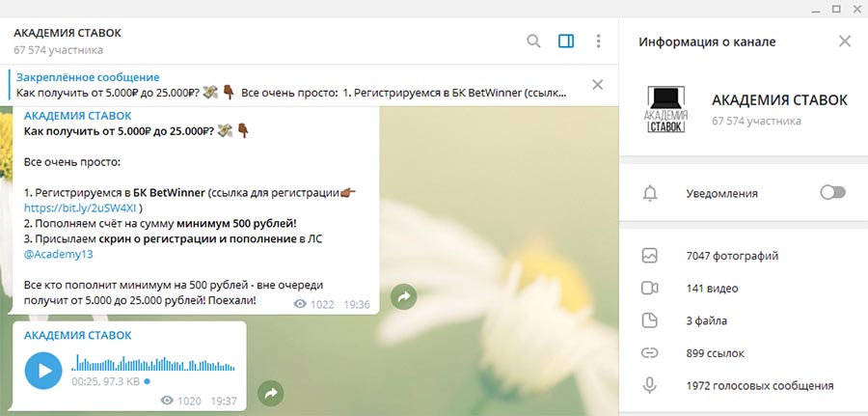This screenshot has width=868, height=416.
Task: Minimize the Telegram window
Action: pyautogui.click(x=817, y=9)
